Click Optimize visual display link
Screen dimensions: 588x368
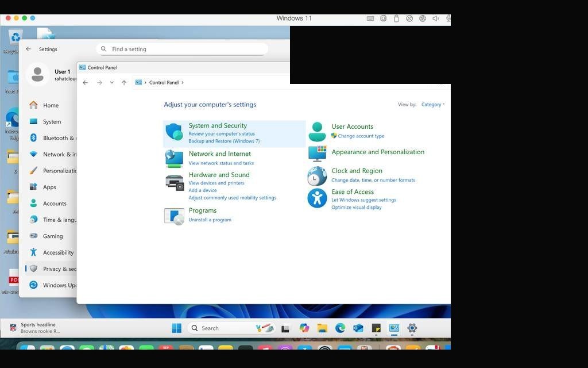point(356,207)
